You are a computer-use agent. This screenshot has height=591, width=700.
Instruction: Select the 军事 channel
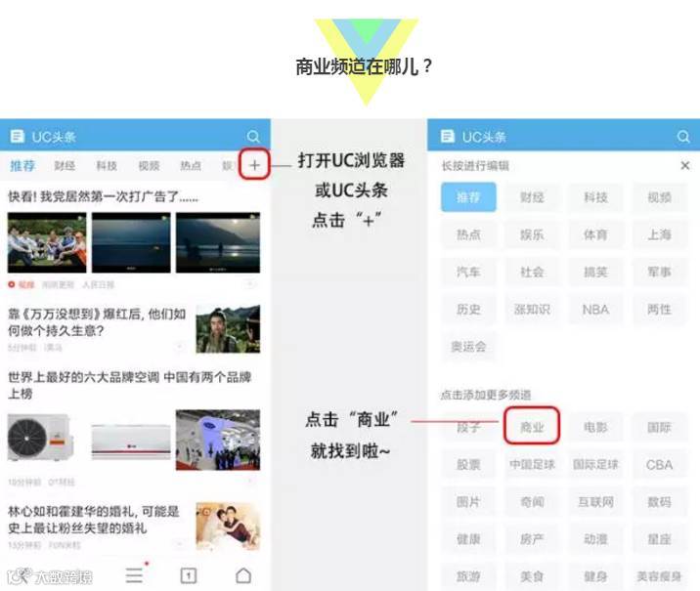point(659,273)
